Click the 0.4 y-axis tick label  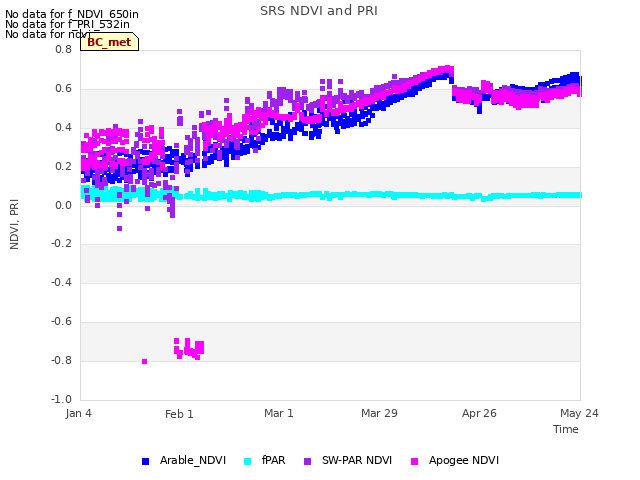pos(63,127)
